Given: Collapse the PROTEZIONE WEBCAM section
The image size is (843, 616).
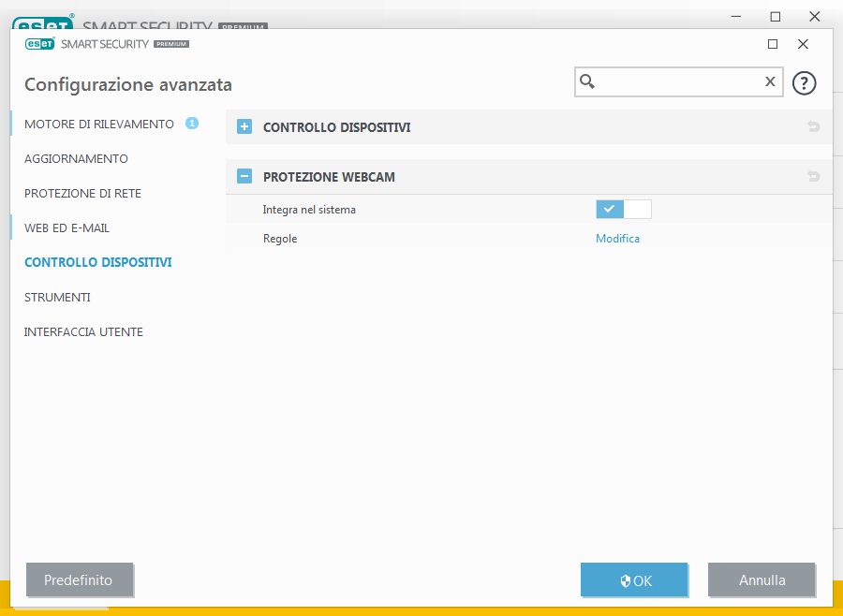Looking at the screenshot, I should coord(244,176).
